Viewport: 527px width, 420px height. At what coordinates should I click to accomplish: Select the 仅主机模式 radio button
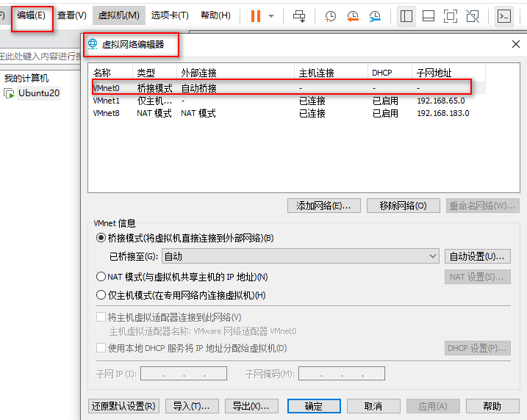(101, 295)
